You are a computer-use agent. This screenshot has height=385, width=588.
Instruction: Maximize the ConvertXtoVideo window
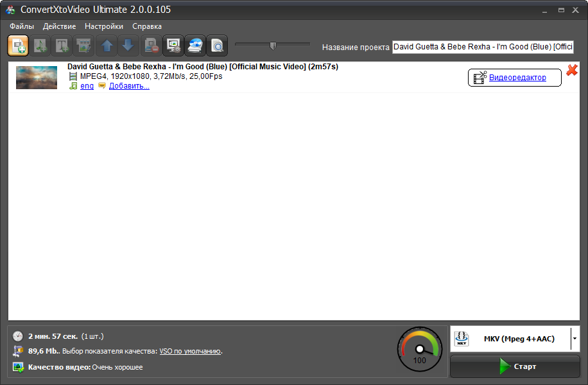(x=561, y=10)
